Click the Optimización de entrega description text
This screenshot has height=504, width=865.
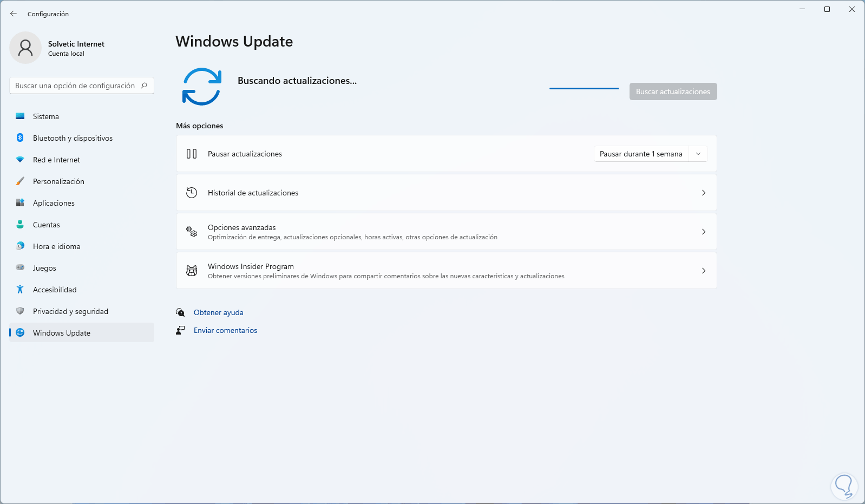click(x=352, y=237)
